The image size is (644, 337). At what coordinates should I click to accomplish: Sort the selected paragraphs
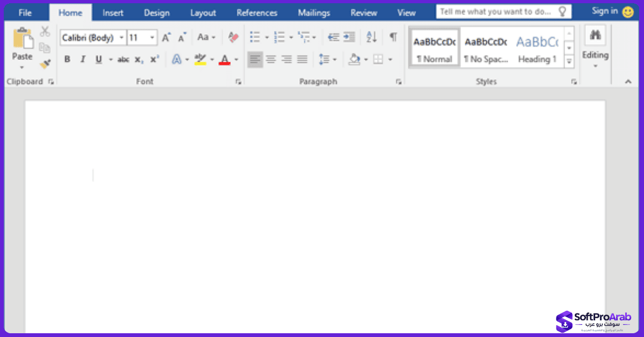(x=371, y=37)
